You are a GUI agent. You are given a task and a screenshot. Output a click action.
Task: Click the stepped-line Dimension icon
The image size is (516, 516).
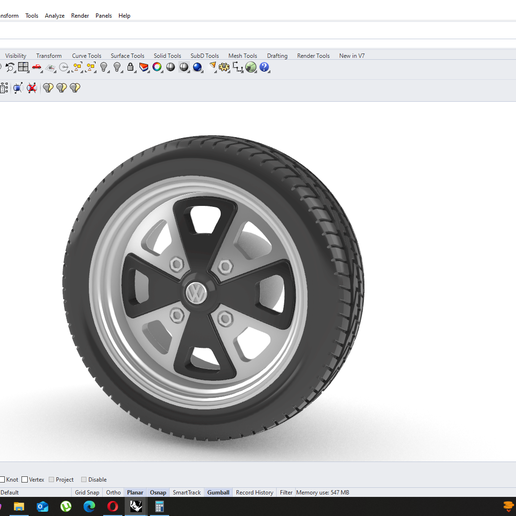238,68
